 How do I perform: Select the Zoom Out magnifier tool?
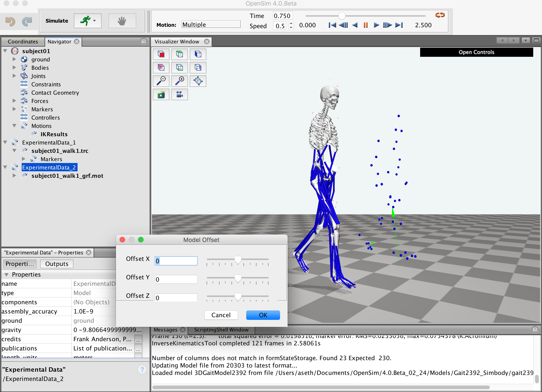click(161, 81)
